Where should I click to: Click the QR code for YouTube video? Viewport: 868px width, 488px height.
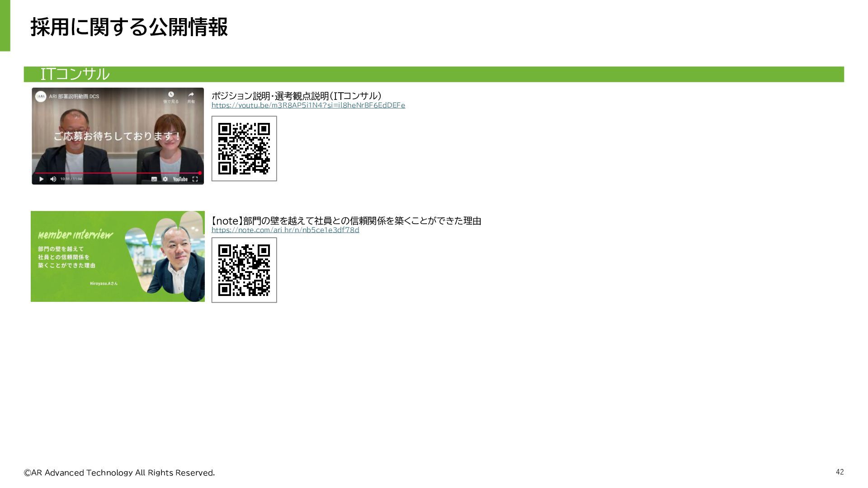244,149
